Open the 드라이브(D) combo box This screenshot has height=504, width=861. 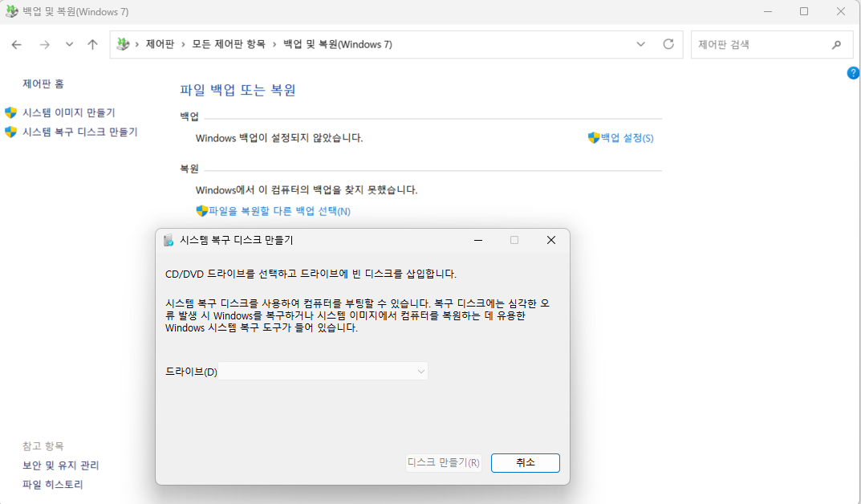coord(323,371)
